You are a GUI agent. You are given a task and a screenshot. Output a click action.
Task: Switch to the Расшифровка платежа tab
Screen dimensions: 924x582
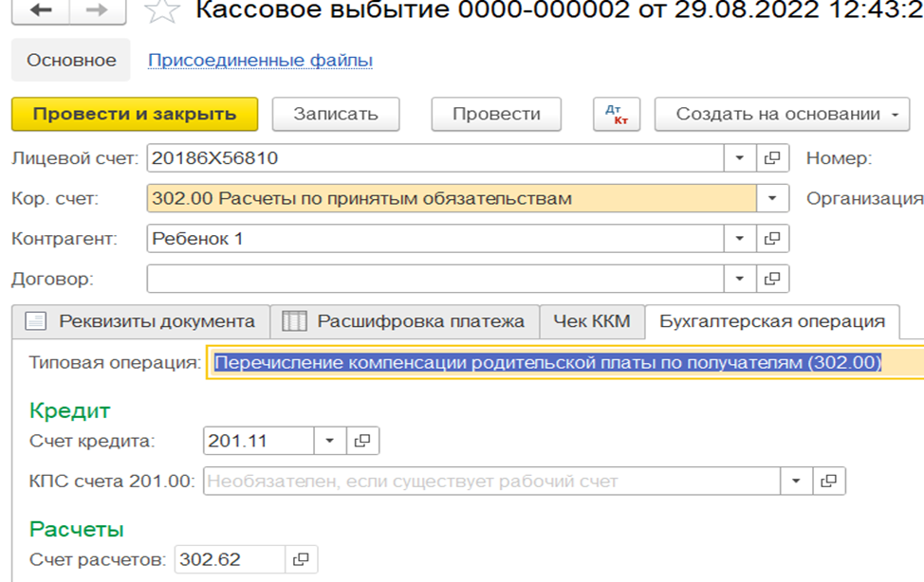coord(405,321)
